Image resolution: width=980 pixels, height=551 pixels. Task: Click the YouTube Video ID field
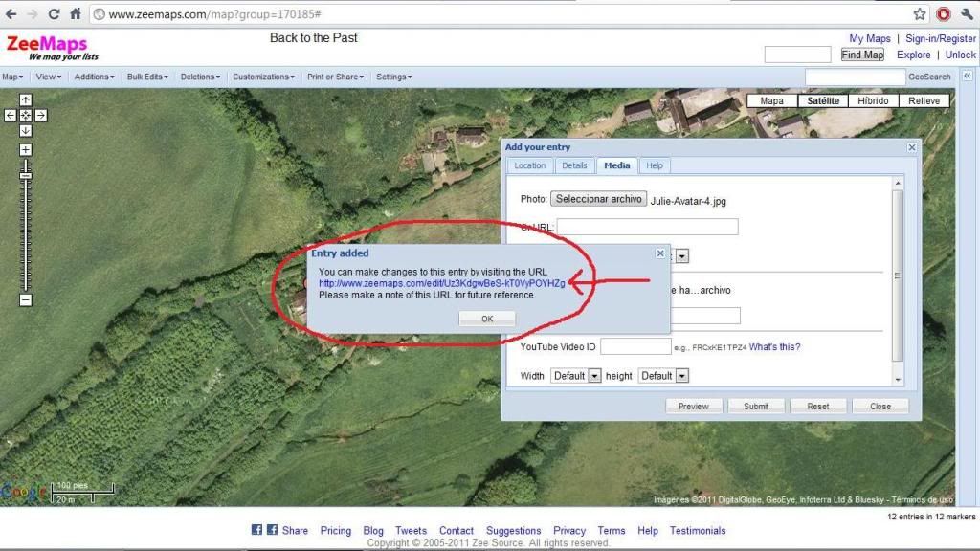(x=635, y=346)
